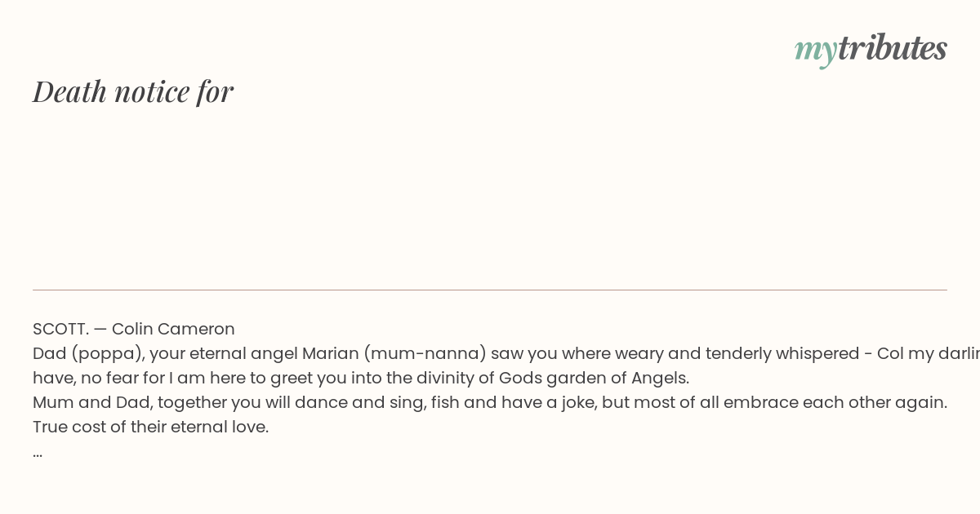Click the mytributes logo

pyautogui.click(x=871, y=49)
